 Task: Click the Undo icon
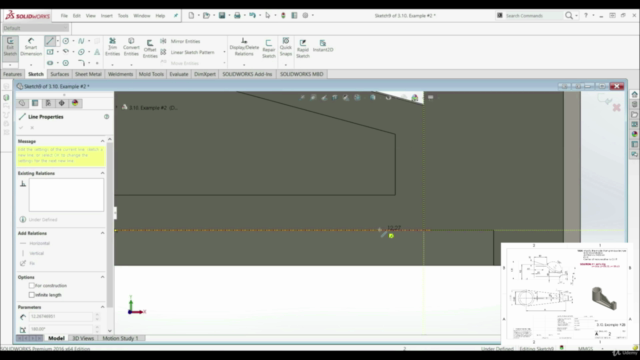point(252,16)
